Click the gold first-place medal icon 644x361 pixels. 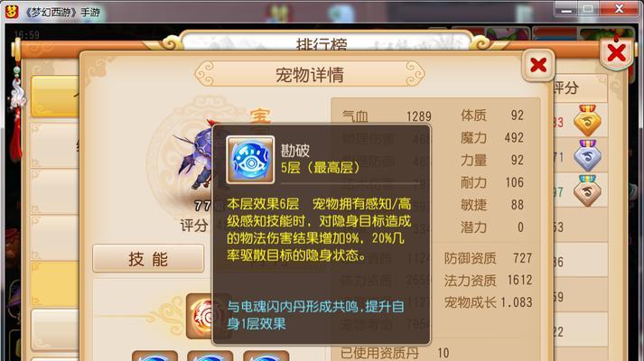(x=587, y=120)
